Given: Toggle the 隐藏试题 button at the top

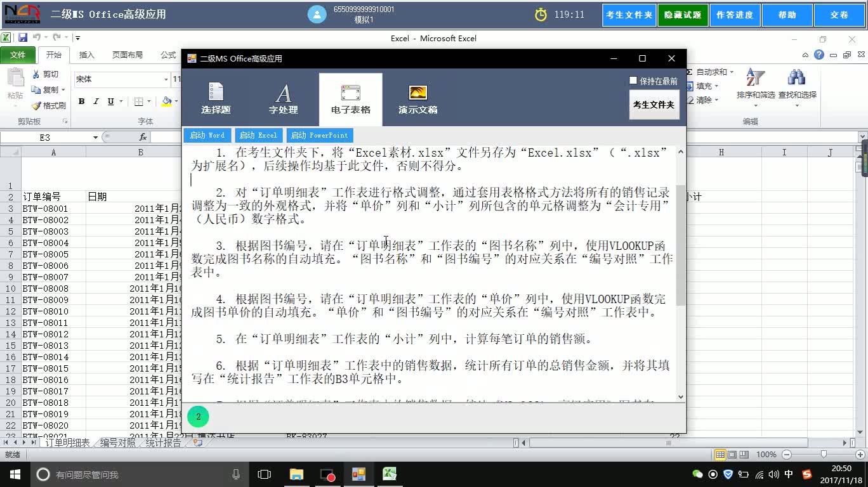Looking at the screenshot, I should point(683,15).
